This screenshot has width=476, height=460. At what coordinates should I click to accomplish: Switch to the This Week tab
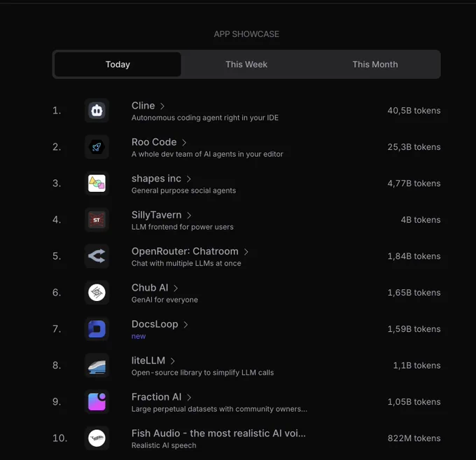click(246, 64)
